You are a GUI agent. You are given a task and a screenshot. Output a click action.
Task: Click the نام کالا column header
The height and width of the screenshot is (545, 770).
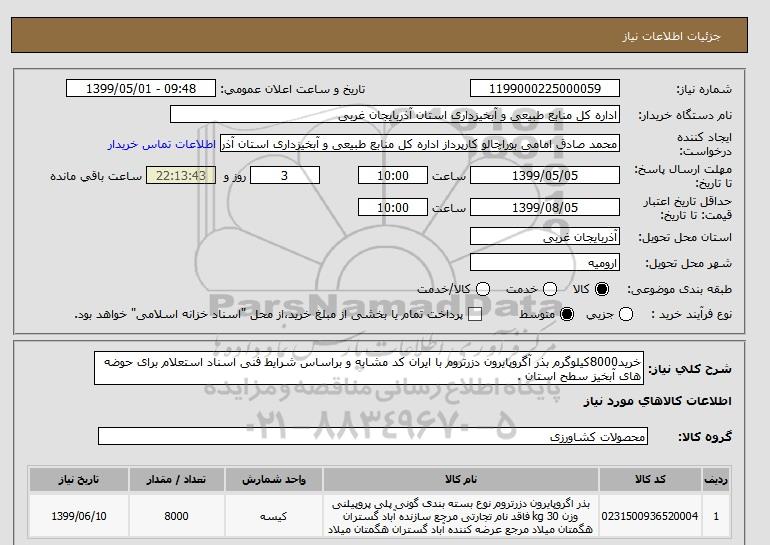(x=461, y=480)
